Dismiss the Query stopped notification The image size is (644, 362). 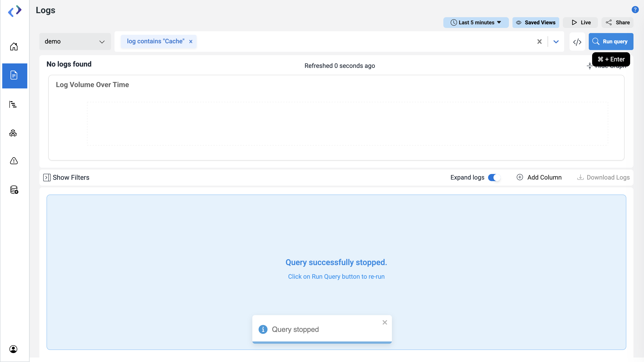tap(385, 322)
